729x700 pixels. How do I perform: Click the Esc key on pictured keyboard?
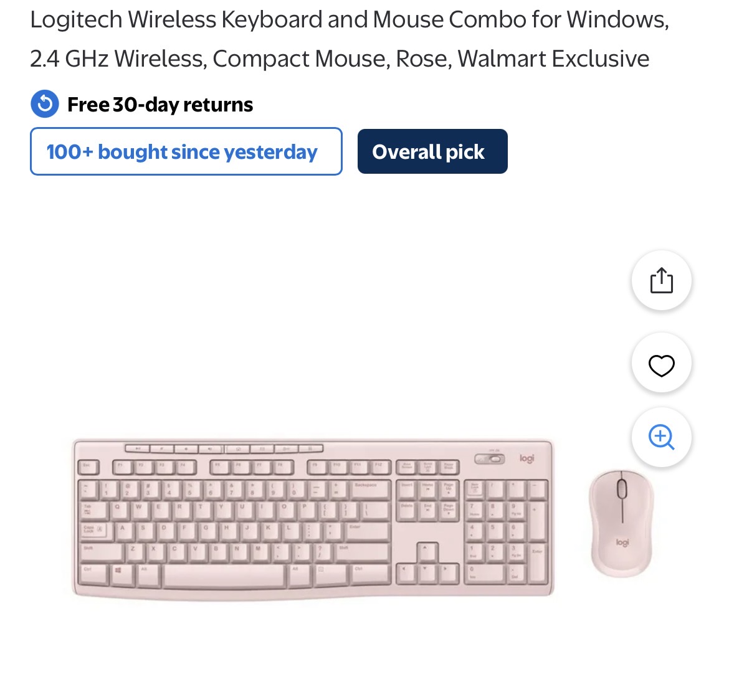89,466
